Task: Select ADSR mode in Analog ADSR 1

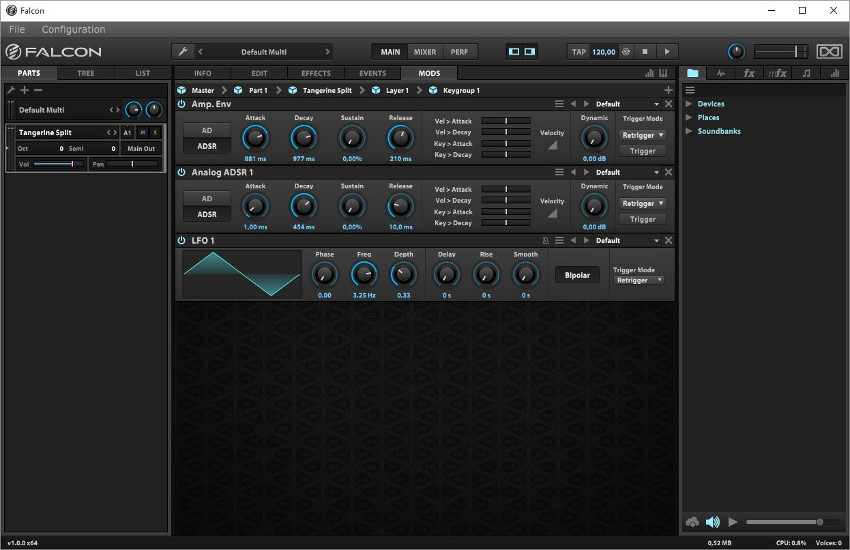Action: click(207, 215)
